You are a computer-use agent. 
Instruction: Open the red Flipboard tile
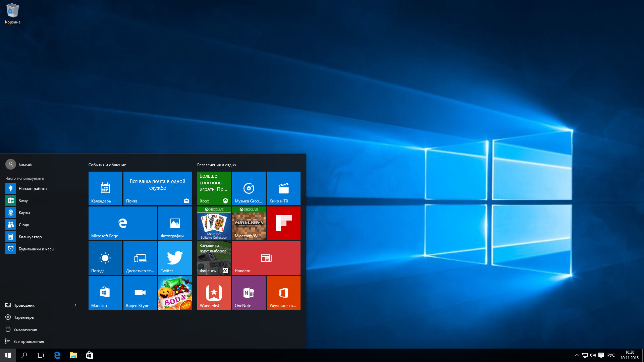tap(284, 223)
